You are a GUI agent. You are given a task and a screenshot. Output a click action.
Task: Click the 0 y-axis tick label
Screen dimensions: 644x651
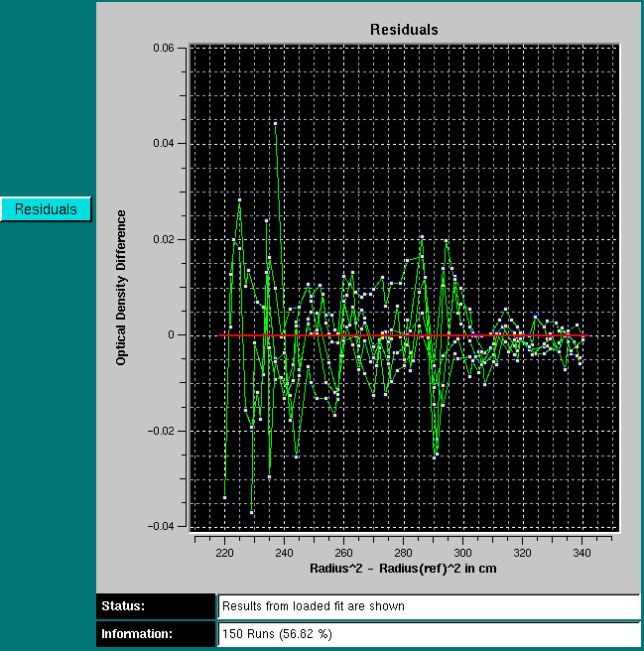tap(171, 335)
